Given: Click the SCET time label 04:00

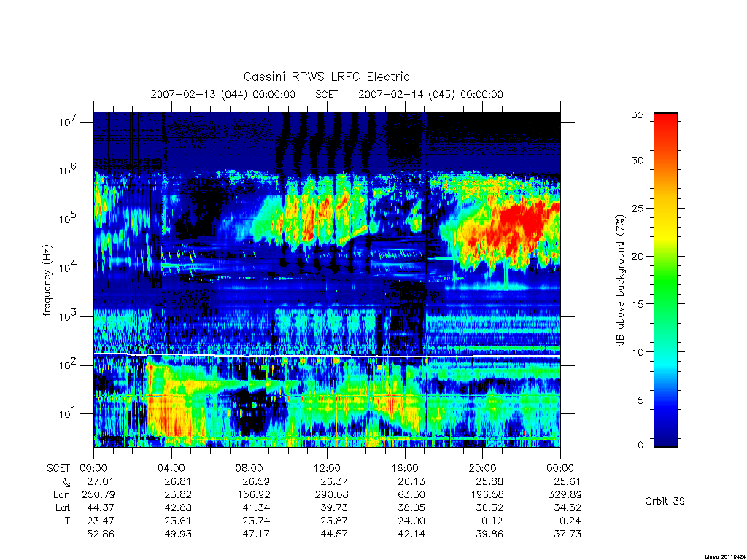Looking at the screenshot, I should [171, 468].
